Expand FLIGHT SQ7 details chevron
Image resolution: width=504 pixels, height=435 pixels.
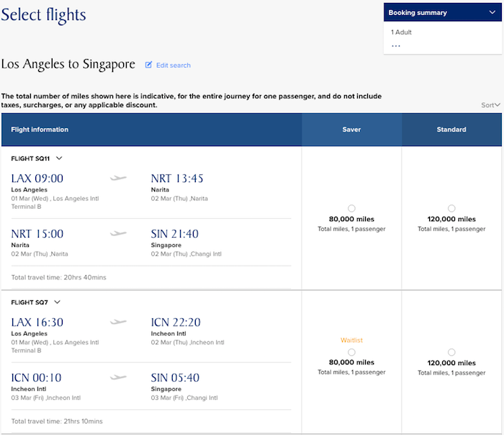(58, 302)
